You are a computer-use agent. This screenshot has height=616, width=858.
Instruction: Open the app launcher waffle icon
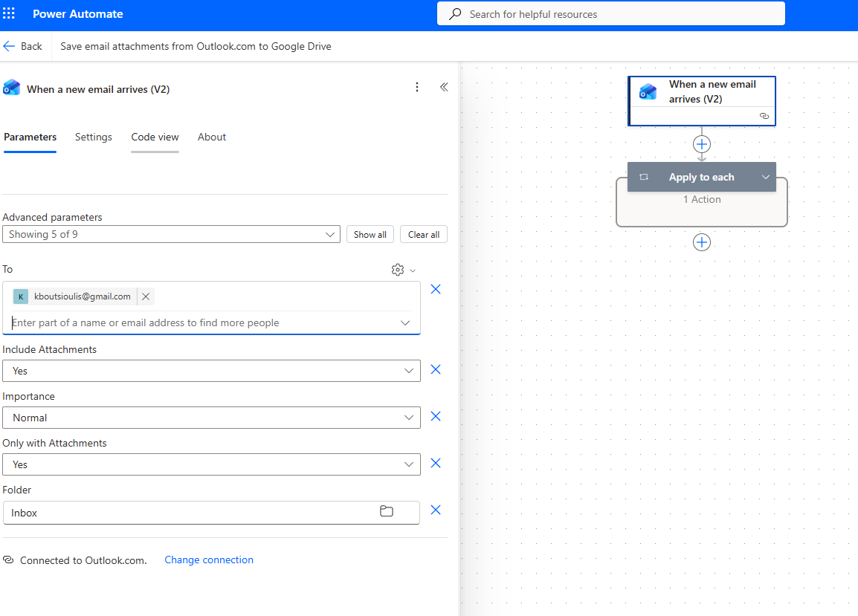point(9,14)
